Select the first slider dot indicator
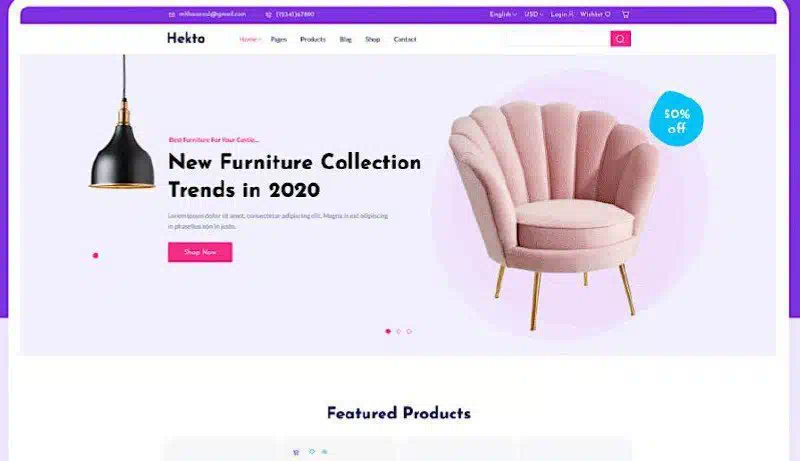 click(388, 331)
